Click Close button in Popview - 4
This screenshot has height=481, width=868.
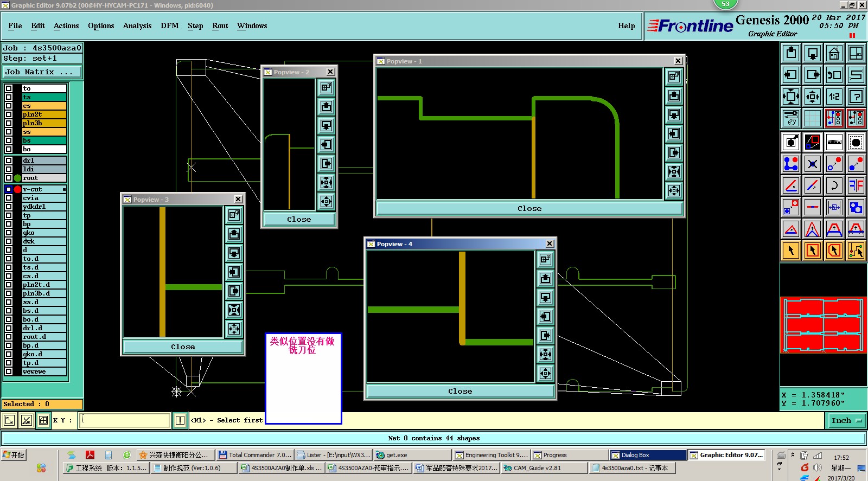(460, 391)
